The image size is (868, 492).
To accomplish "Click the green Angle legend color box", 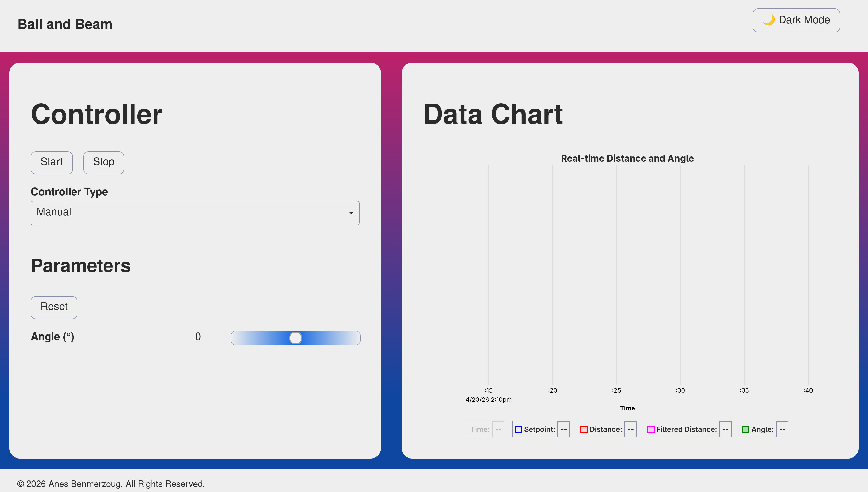I will pos(746,430).
